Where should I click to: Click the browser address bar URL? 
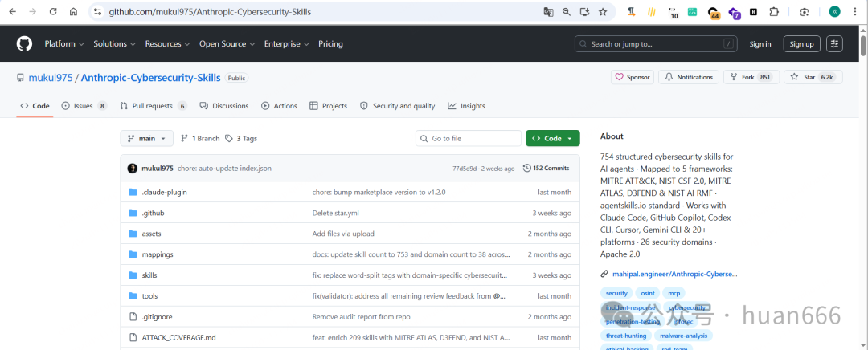[210, 11]
